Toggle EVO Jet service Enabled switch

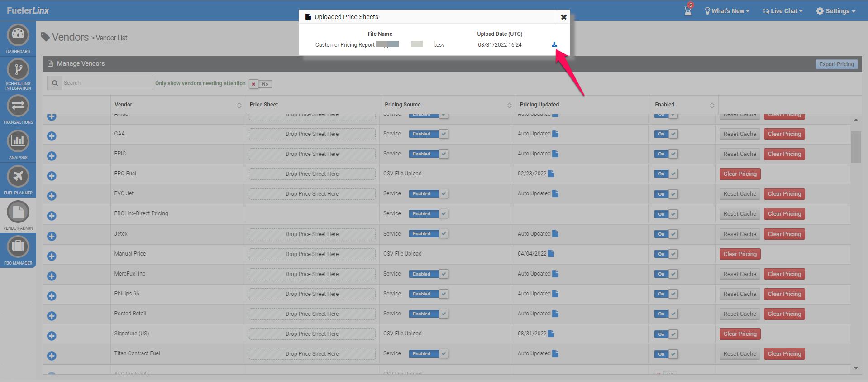click(429, 193)
